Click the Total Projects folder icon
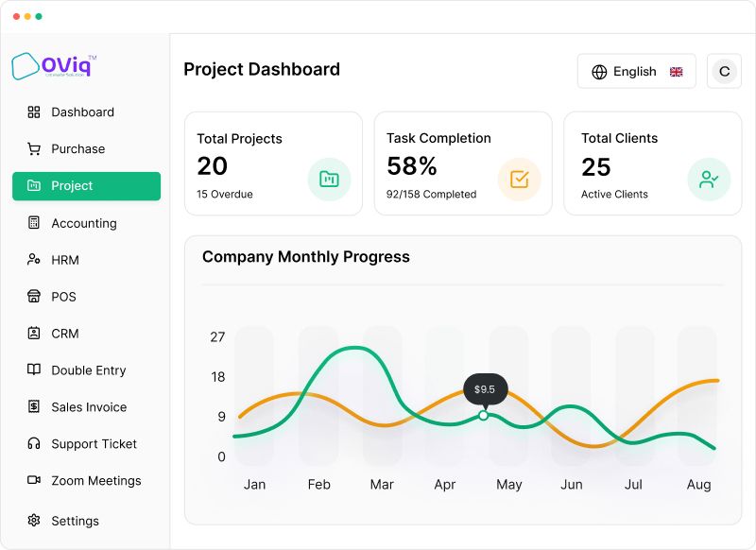The image size is (756, 550). coord(329,180)
